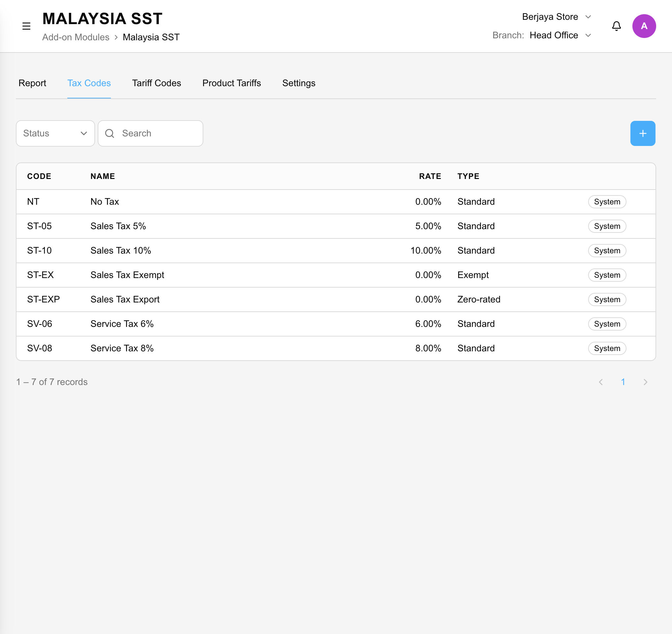
Task: Click the CODE column header
Action: (39, 176)
